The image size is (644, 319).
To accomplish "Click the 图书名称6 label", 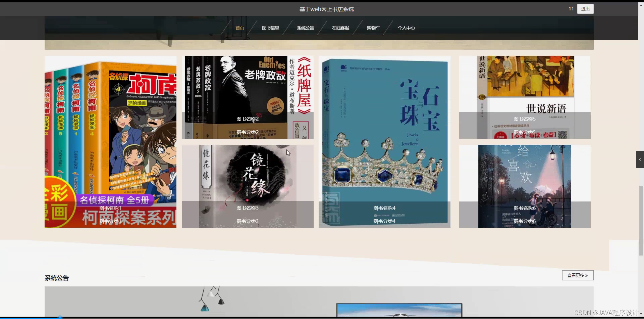I will coord(525,208).
